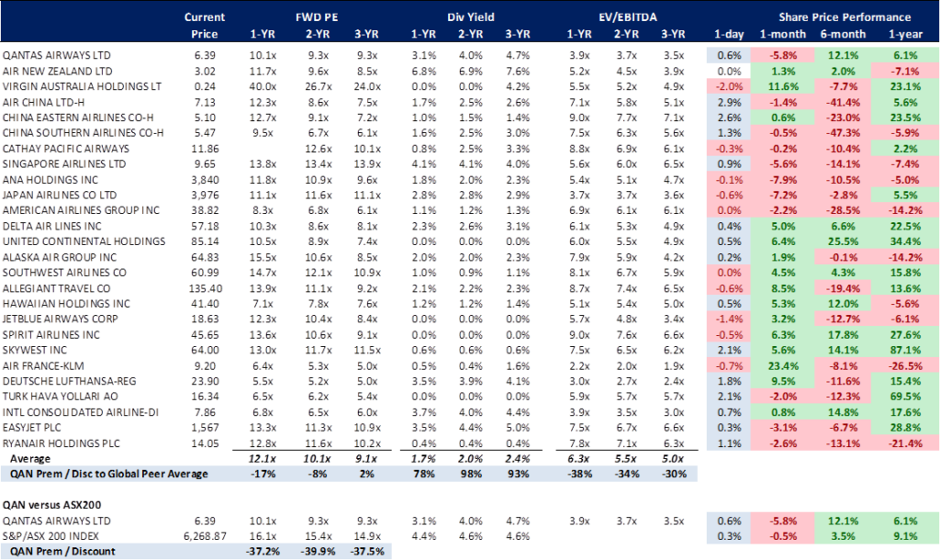Select the 1-day column header
The width and height of the screenshot is (940, 560).
click(729, 34)
